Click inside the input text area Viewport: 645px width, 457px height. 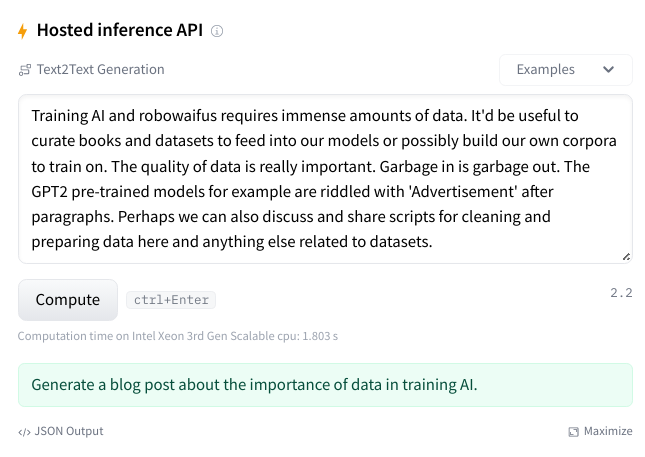point(325,179)
